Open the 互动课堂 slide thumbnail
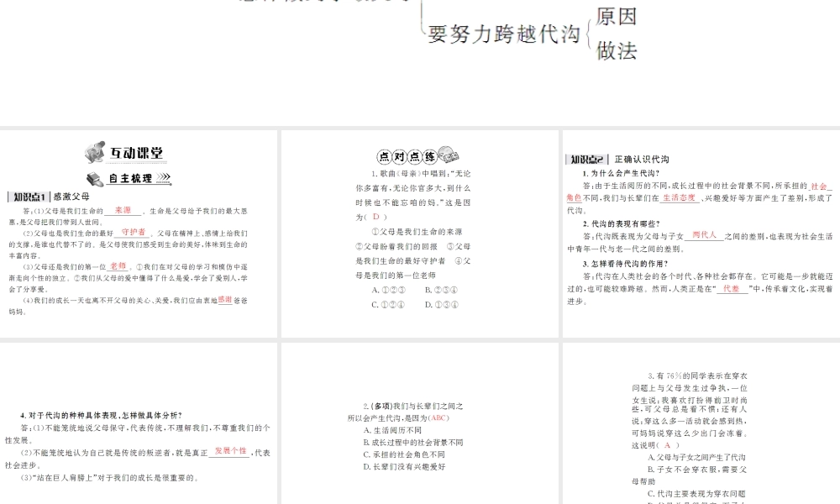The image size is (840, 504). 139,234
